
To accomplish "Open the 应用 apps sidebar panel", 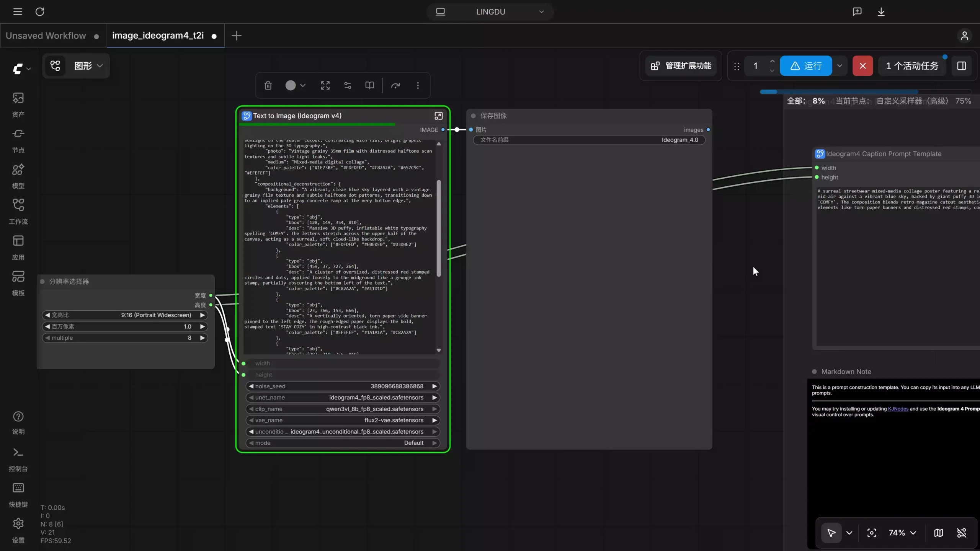I will point(18,248).
